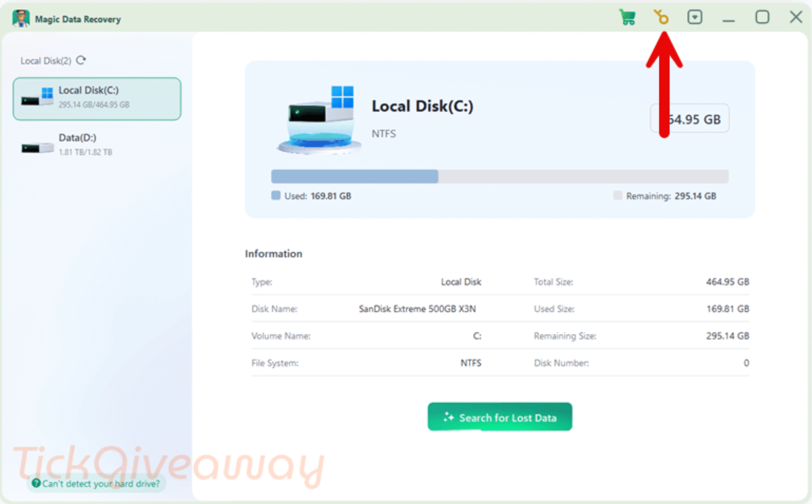The height and width of the screenshot is (504, 812).
Task: Click the key activation icon
Action: point(661,17)
